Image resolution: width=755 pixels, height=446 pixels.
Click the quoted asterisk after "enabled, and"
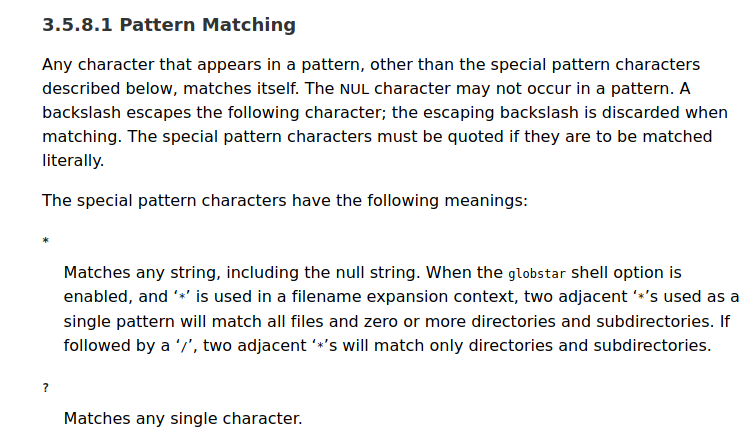click(182, 297)
